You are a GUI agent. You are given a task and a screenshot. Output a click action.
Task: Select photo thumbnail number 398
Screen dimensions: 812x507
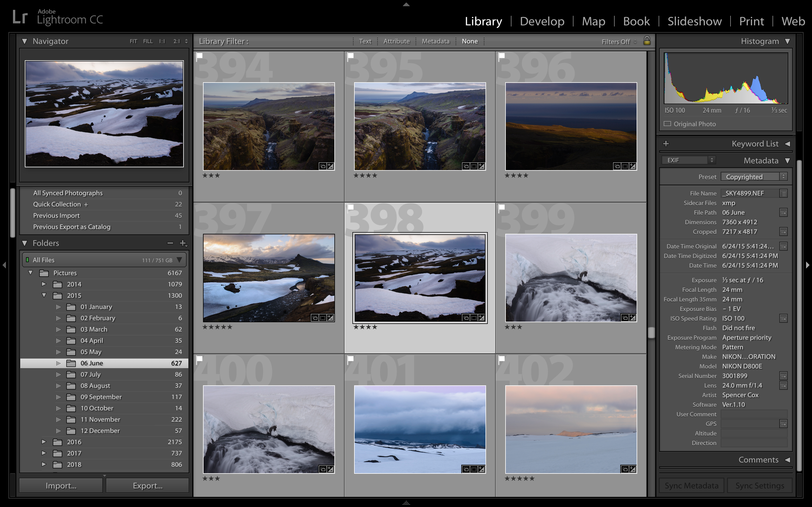pyautogui.click(x=419, y=274)
